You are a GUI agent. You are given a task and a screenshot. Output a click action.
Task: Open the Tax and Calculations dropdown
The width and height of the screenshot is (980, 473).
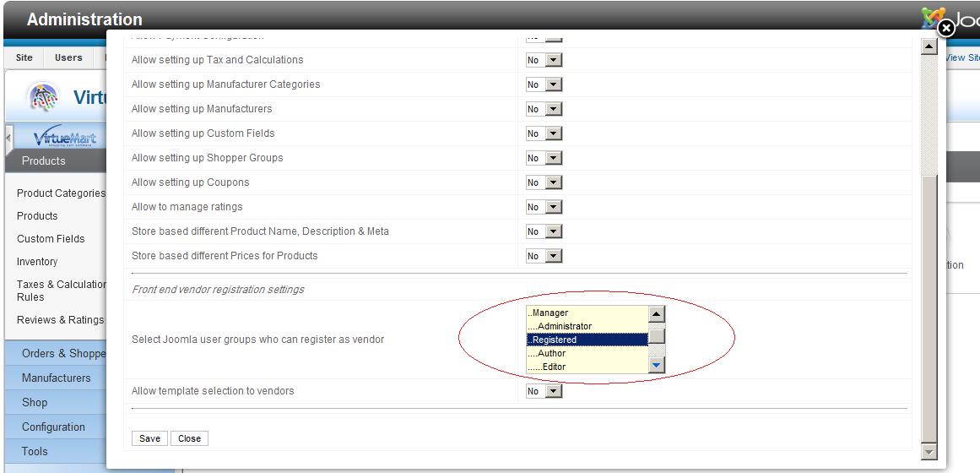[544, 60]
